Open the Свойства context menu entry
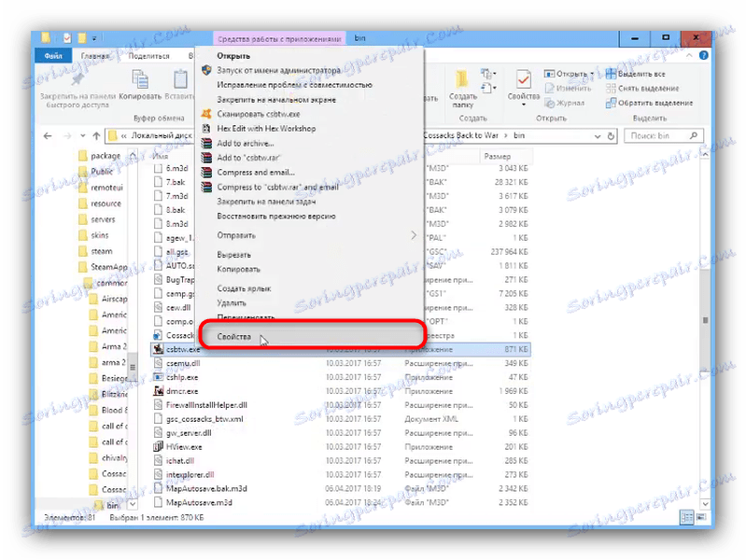Screen dimensions: 746x560 click(x=312, y=336)
